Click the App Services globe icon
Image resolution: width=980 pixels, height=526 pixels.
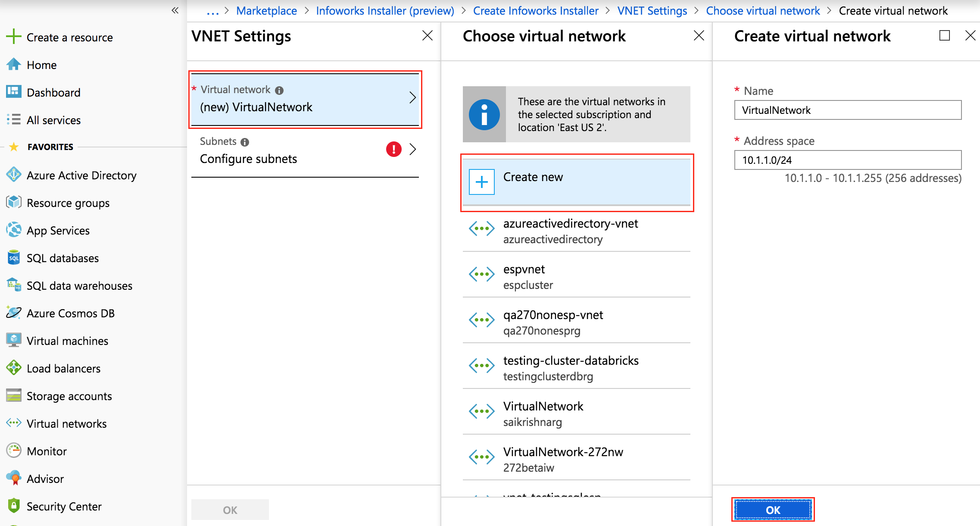coord(14,230)
